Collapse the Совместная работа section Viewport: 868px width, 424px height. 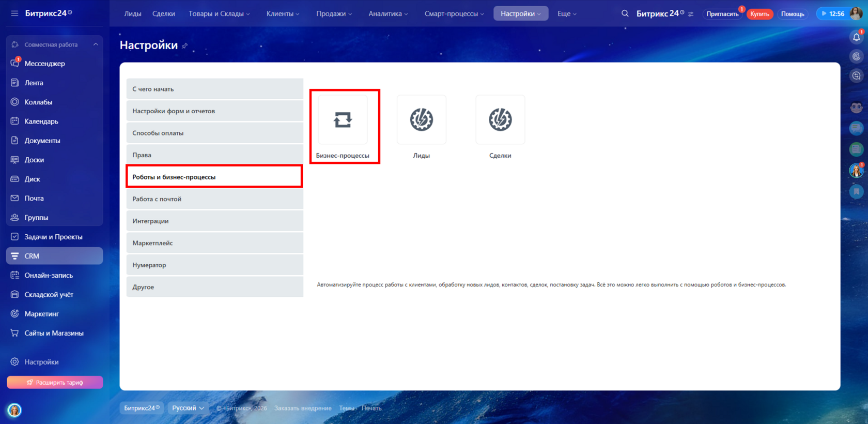coord(96,44)
